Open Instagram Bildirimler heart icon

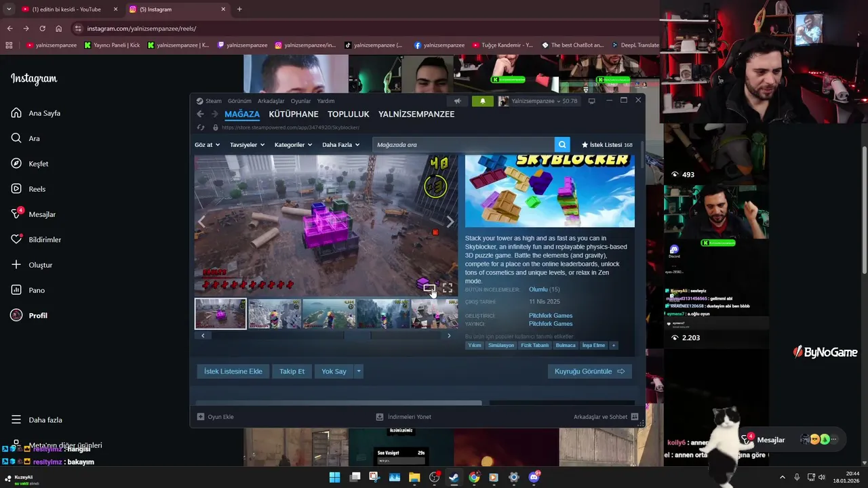click(16, 239)
